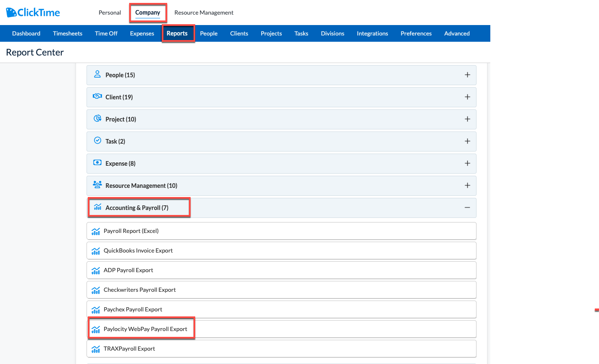Open the Checkwriters Payroll Export report

(281, 290)
